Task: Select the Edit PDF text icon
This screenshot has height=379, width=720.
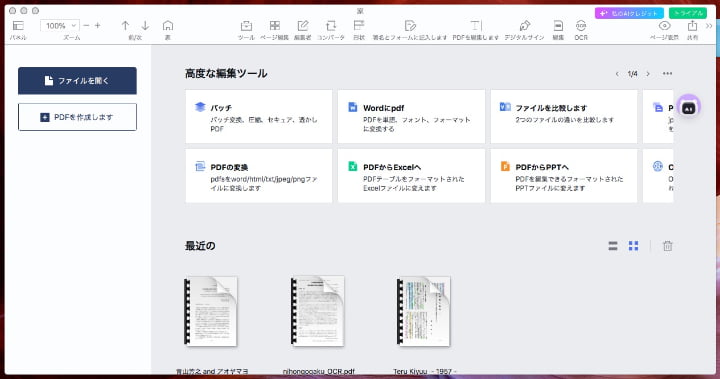Action: [x=476, y=26]
